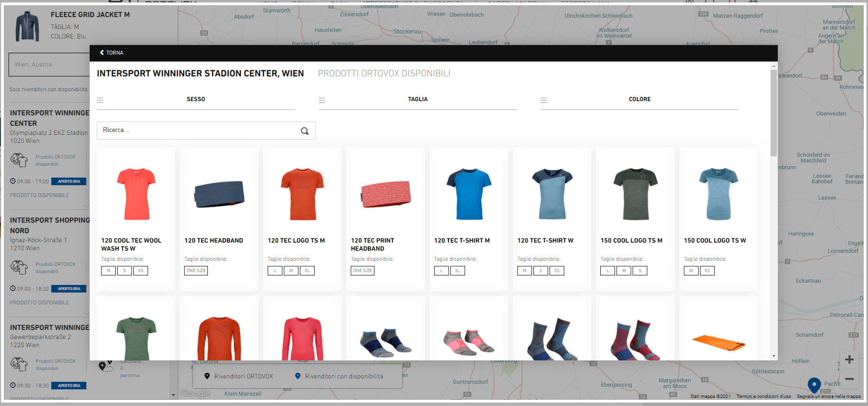Open the 120 Tec Logo TS M image
868x406 pixels.
[302, 194]
